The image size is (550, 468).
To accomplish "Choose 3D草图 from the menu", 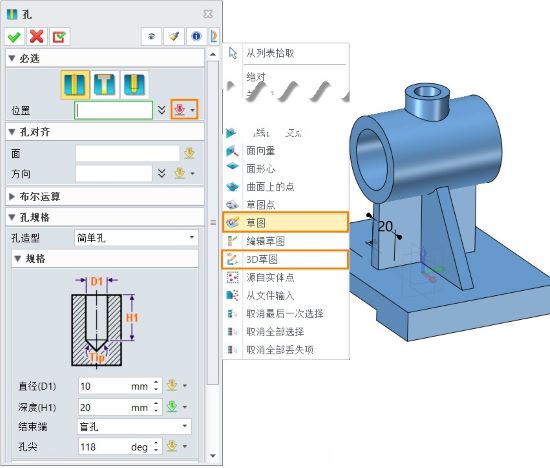I will click(285, 260).
